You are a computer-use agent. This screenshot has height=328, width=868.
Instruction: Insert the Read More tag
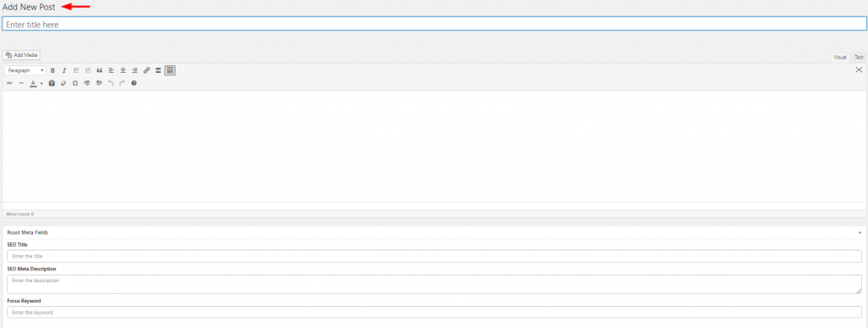[x=159, y=70]
